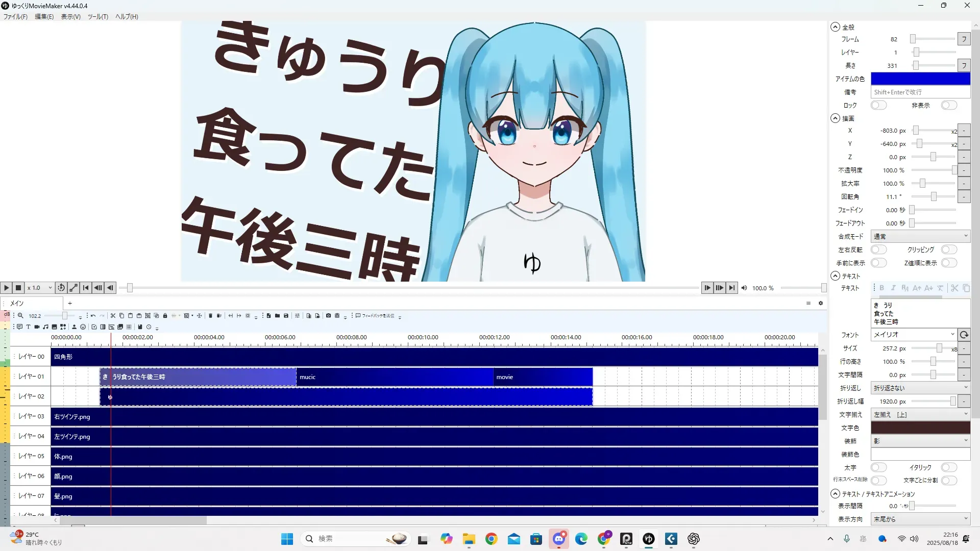Open the 合成モード blend mode dropdown
Image resolution: width=980 pixels, height=551 pixels.
pos(920,236)
